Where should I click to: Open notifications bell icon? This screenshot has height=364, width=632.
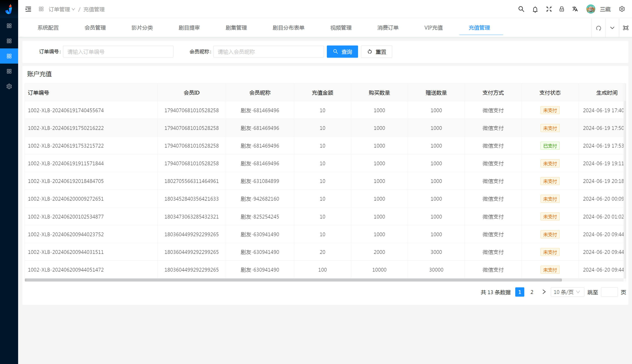535,9
